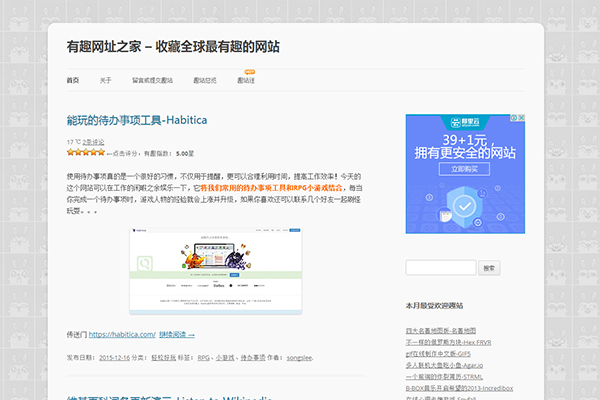Viewport: 600px width, 400px height.
Task: Open 趣站迷 menu item with HOT badge
Action: pyautogui.click(x=246, y=81)
